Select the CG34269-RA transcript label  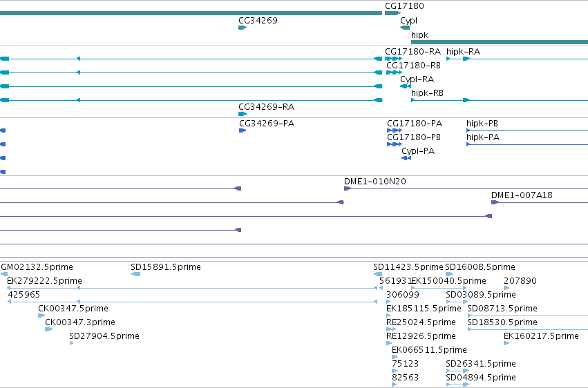pyautogui.click(x=266, y=107)
